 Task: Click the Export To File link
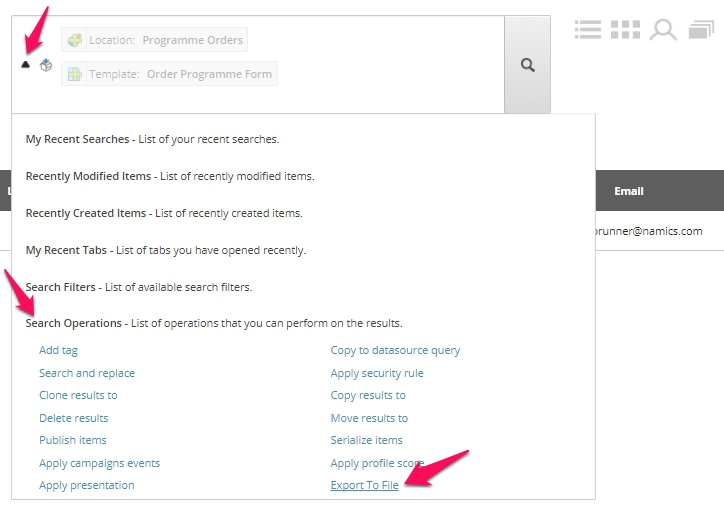(x=364, y=485)
